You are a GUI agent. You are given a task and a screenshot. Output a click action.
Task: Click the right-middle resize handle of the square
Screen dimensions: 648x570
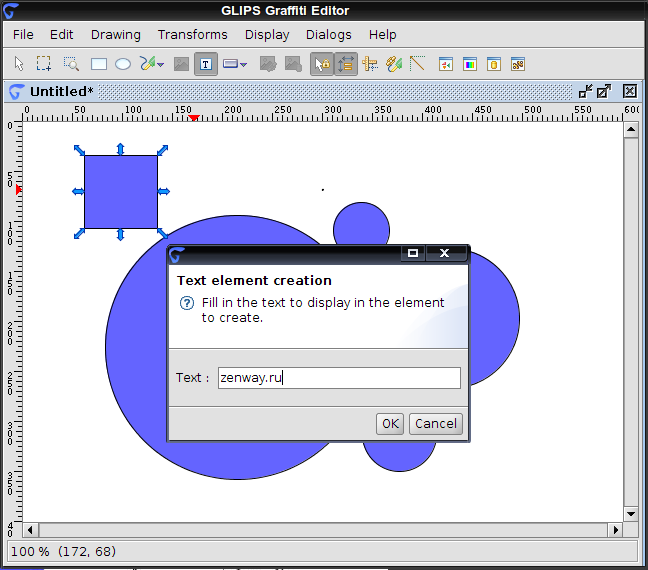pos(164,191)
